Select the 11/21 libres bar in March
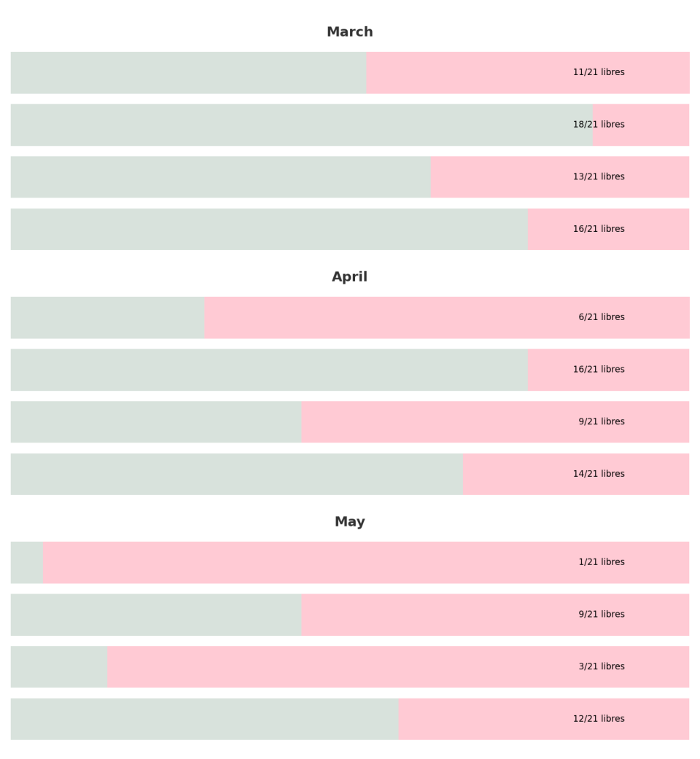Image resolution: width=700 pixels, height=759 pixels. click(x=350, y=73)
